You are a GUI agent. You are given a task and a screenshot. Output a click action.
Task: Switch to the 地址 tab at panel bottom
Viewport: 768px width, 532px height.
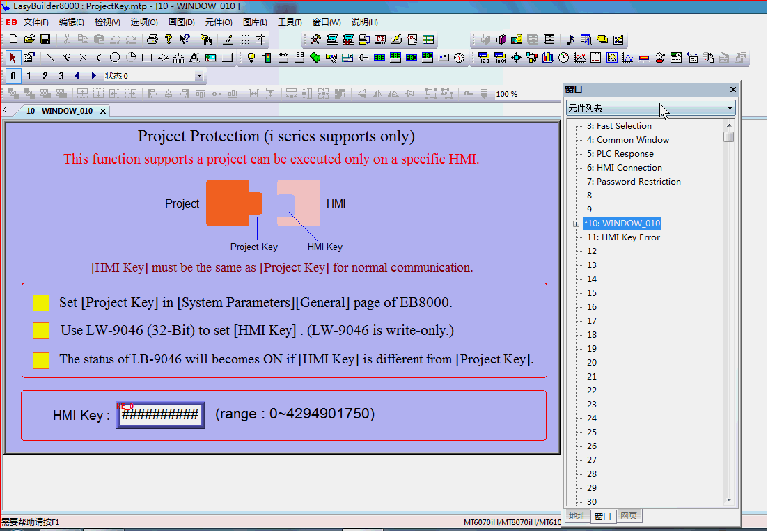577,516
